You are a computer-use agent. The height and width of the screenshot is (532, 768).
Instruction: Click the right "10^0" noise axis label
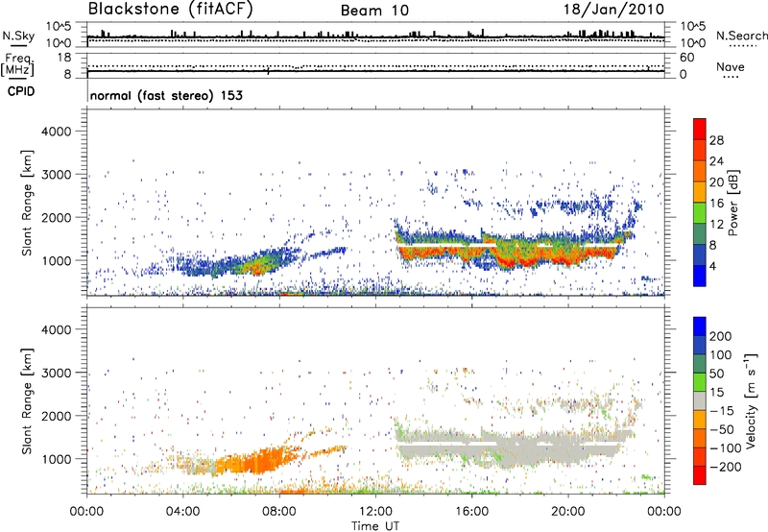click(692, 43)
